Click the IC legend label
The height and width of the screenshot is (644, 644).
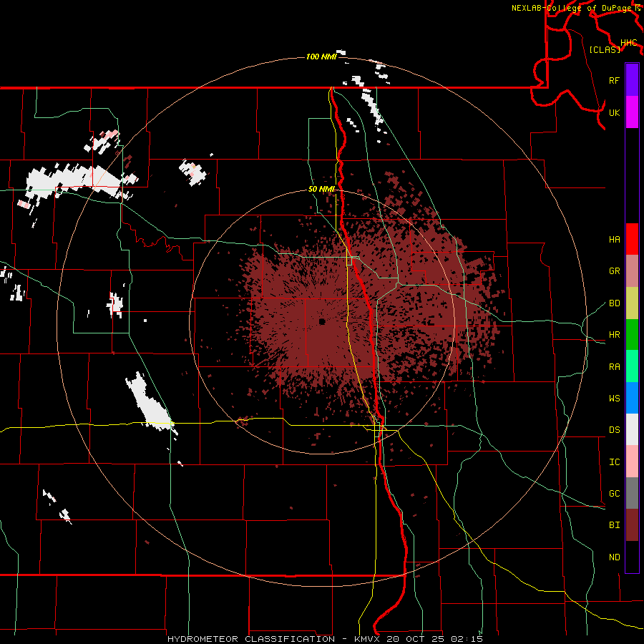point(615,462)
